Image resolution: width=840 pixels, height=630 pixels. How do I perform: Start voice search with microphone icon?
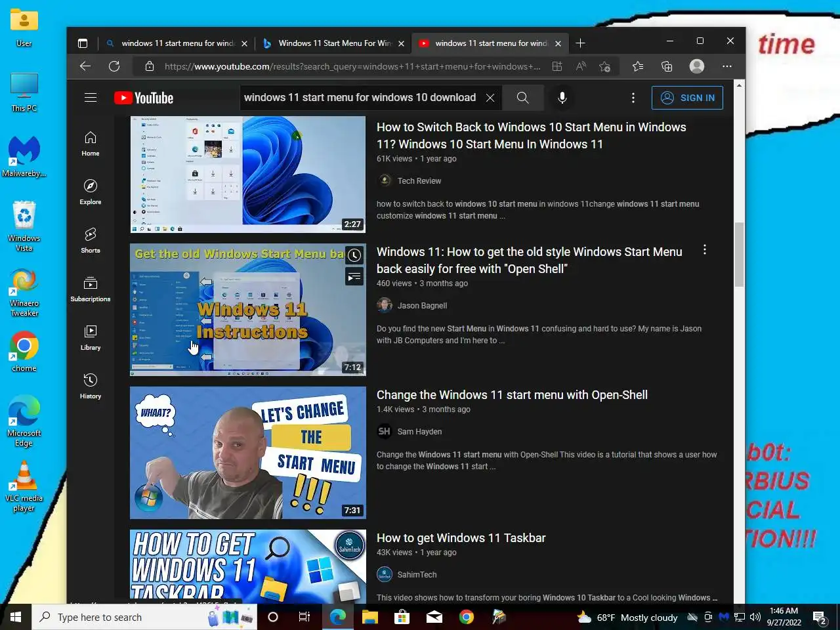click(x=562, y=98)
